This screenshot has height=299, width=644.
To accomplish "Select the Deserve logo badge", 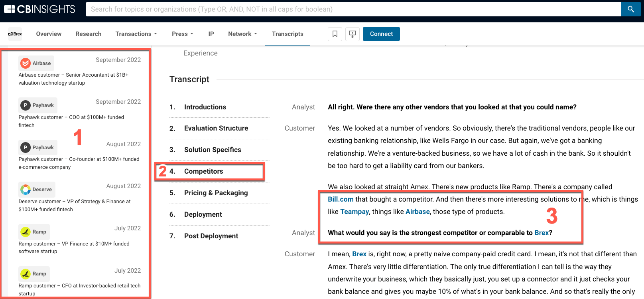I will [x=37, y=189].
